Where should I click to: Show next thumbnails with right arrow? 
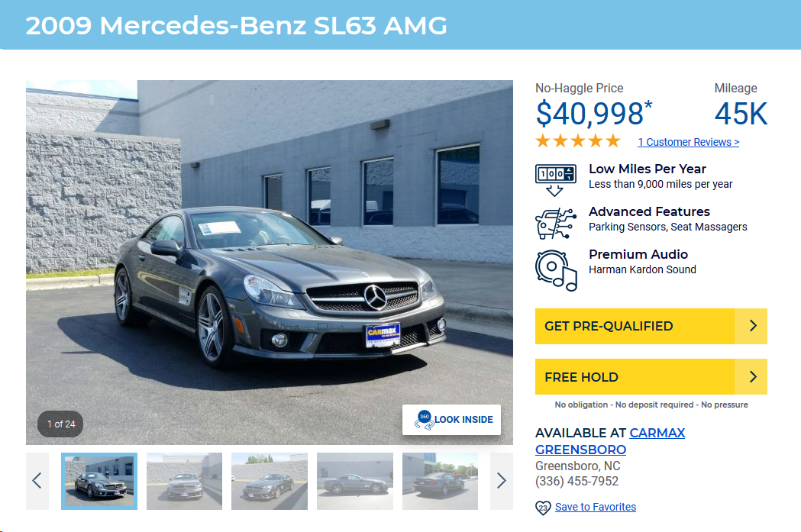tap(502, 481)
